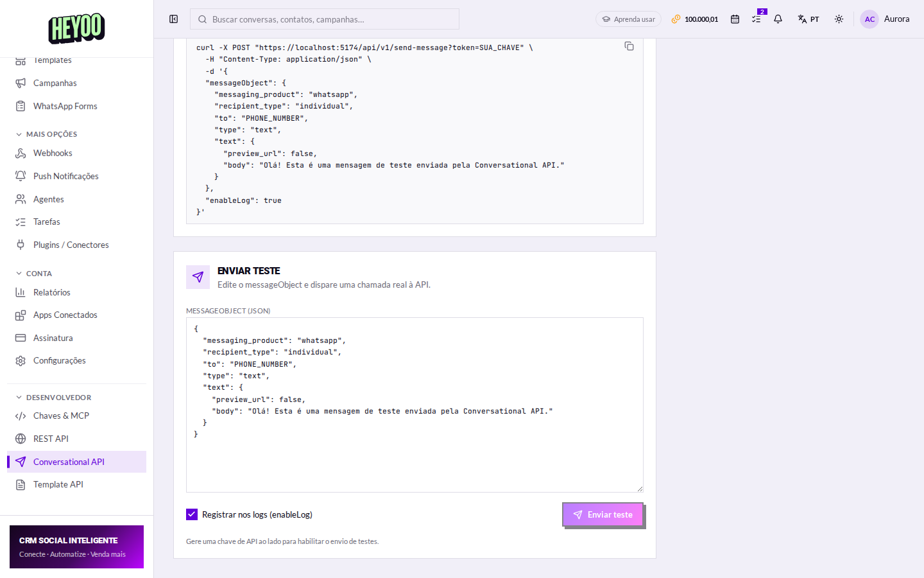Screen dimensions: 924x578
Task: Open Relatórios link
Action: [x=76, y=292]
